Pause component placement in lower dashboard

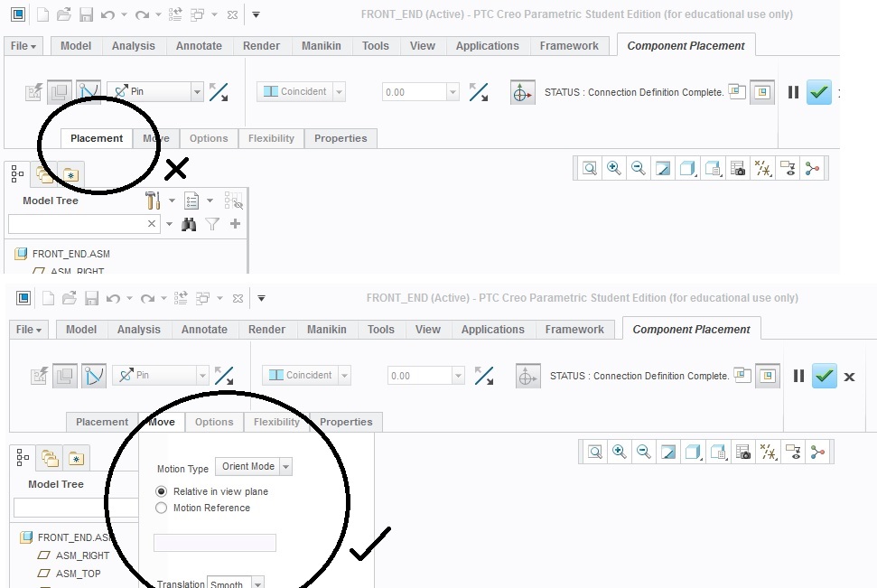coord(798,376)
